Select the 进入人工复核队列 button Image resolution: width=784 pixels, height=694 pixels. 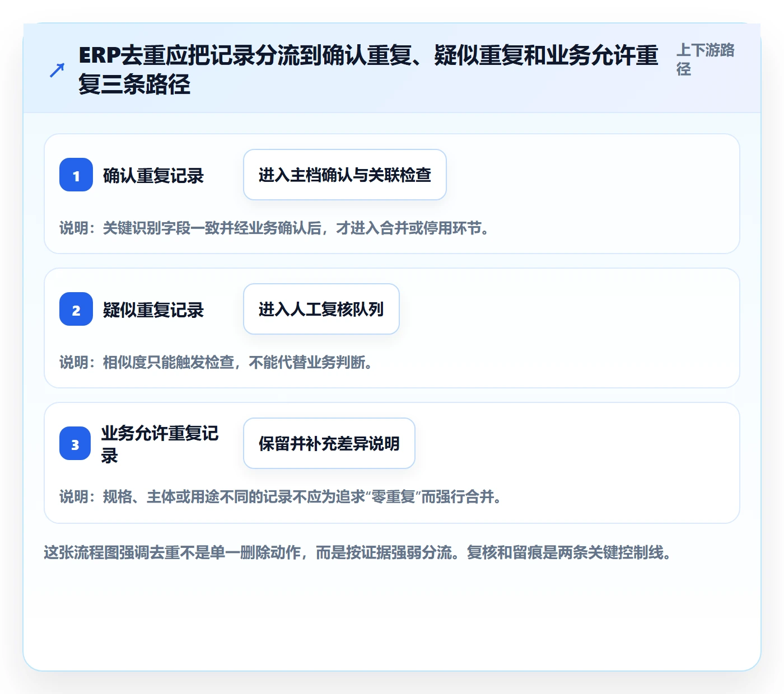[321, 309]
